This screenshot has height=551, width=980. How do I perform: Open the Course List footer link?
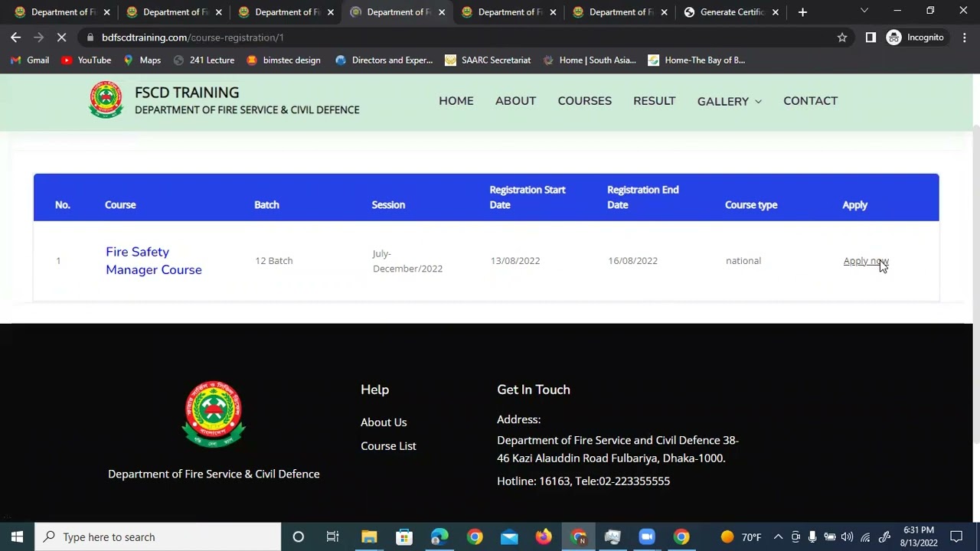[388, 446]
